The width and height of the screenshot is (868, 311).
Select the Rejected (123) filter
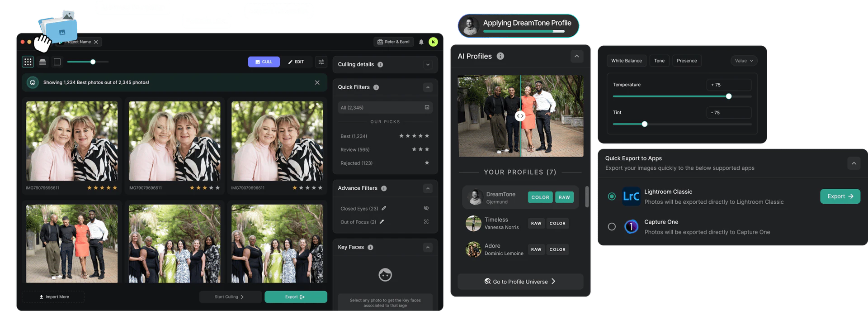click(385, 163)
